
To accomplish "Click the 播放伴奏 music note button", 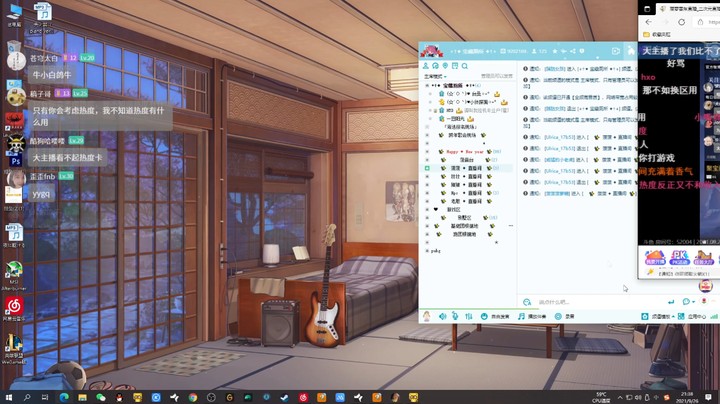I will (532, 316).
